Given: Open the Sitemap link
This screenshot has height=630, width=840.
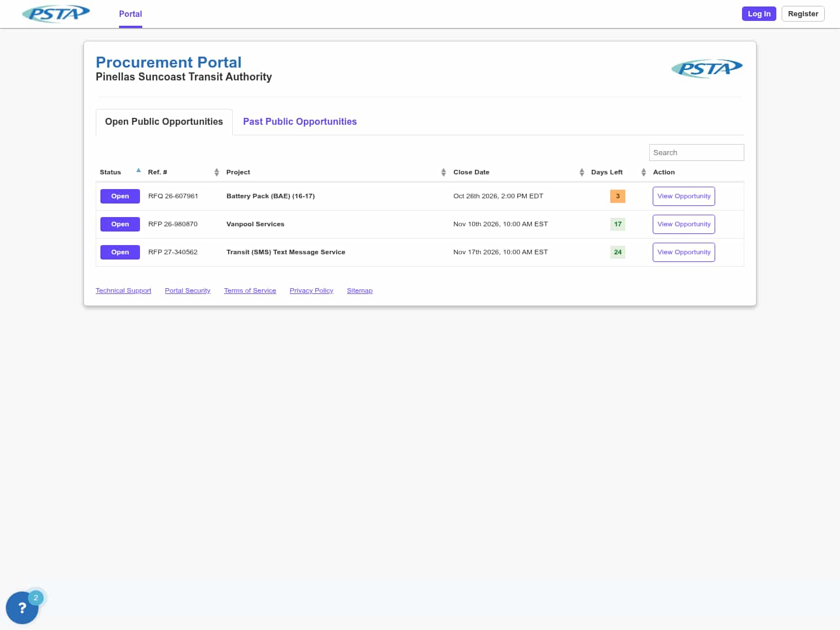Looking at the screenshot, I should pyautogui.click(x=360, y=290).
